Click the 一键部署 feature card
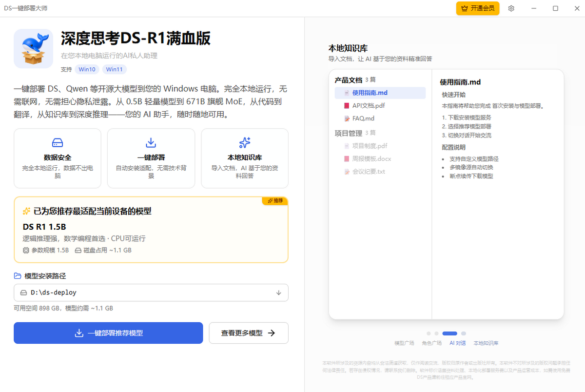The width and height of the screenshot is (585, 392). [x=151, y=158]
